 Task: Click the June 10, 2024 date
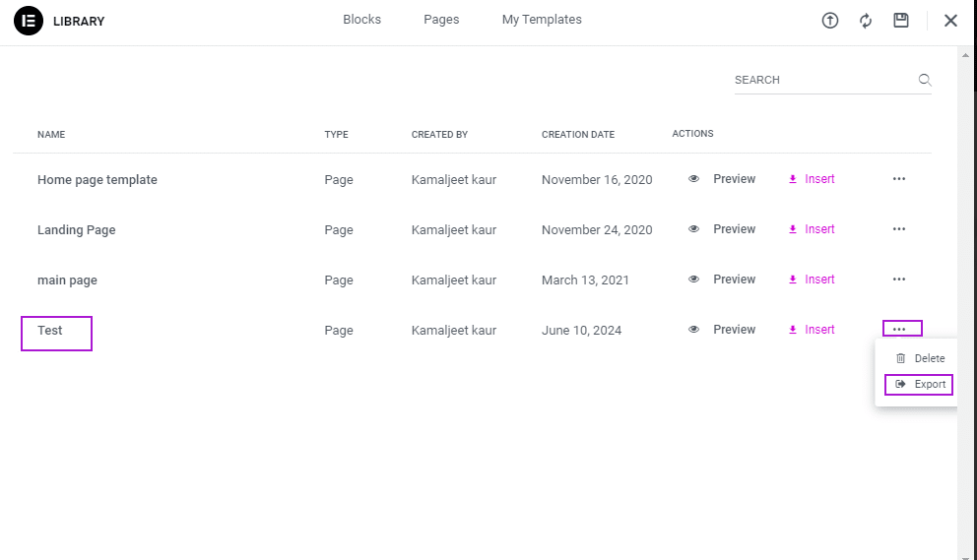click(581, 330)
